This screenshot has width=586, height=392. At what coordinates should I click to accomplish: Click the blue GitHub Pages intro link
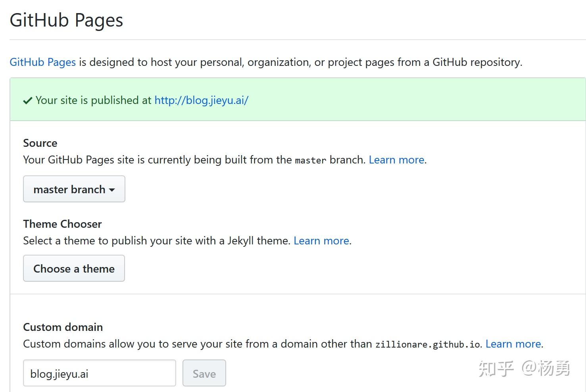(42, 62)
